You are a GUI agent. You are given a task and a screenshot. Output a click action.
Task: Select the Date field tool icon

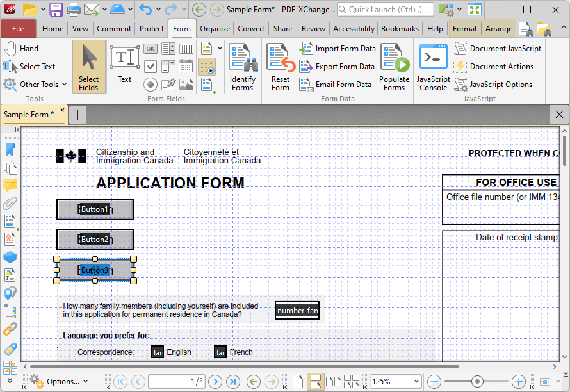coord(186,67)
